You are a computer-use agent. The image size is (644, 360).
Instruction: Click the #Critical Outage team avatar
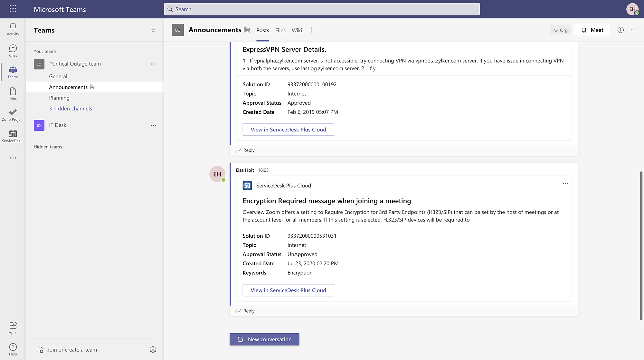click(39, 64)
